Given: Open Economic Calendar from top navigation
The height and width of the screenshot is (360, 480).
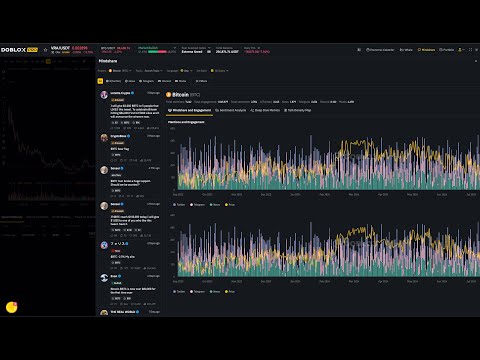Looking at the screenshot, I should (380, 50).
